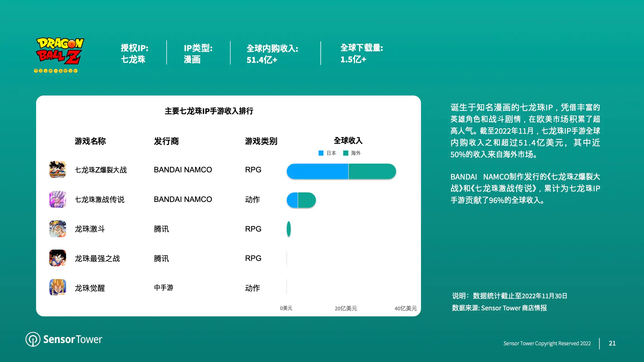Click the 数据来源: Sensor Tower 商店情报 line
The height and width of the screenshot is (362, 644).
(x=499, y=308)
